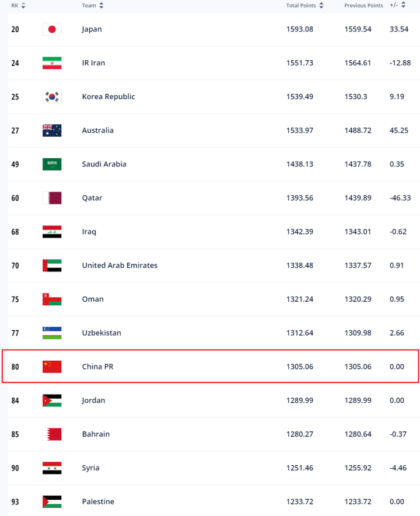The height and width of the screenshot is (516, 420).
Task: Click the Korea Republic flag icon
Action: [x=51, y=97]
